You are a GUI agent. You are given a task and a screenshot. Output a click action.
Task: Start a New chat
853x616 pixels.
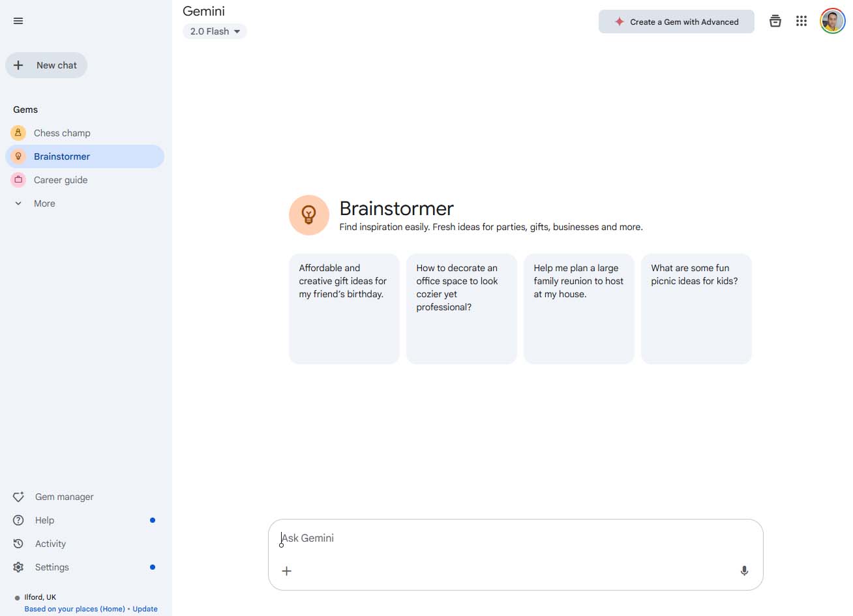tap(46, 65)
